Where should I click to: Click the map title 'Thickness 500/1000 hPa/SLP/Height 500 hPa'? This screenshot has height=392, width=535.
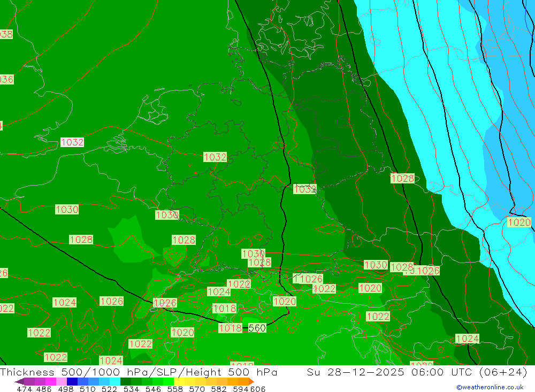coord(139,372)
